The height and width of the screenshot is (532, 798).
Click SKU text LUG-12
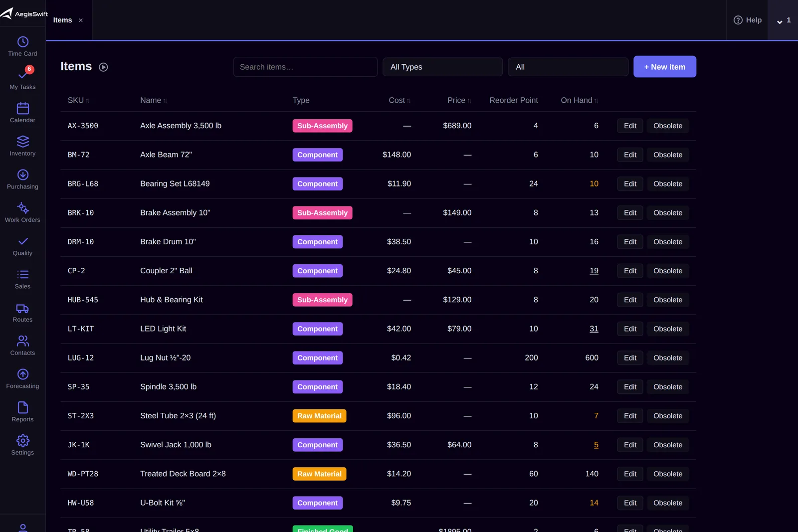coord(81,358)
